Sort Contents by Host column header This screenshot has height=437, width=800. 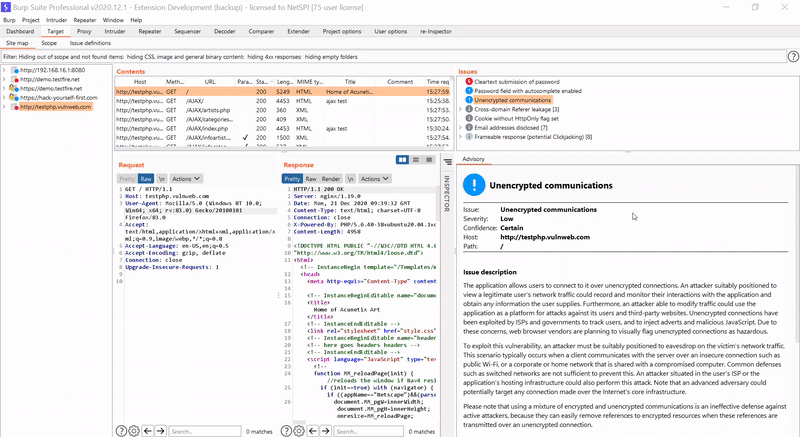[x=140, y=82]
